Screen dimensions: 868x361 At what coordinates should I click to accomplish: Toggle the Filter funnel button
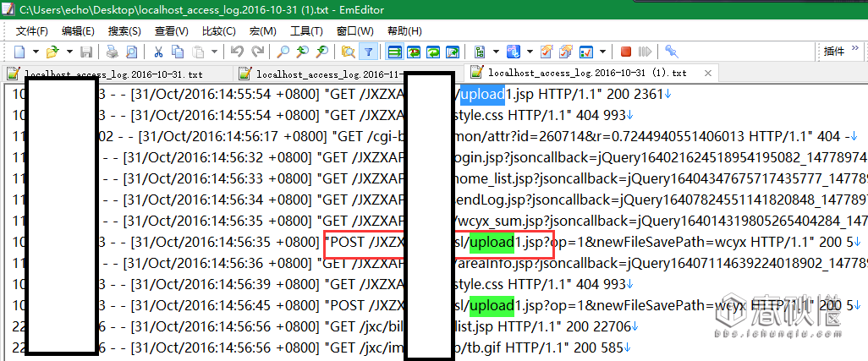367,52
